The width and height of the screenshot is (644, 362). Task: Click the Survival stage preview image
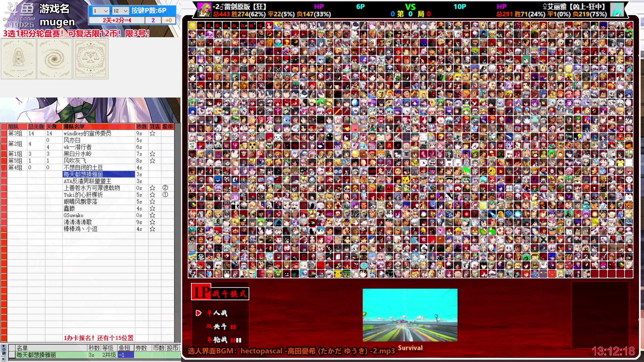pos(410,315)
